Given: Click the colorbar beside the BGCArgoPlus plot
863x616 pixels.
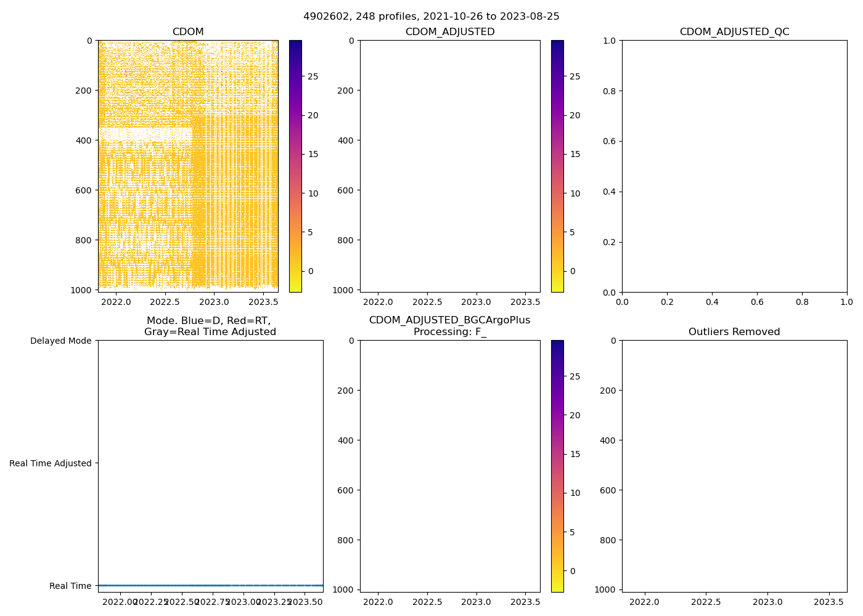Looking at the screenshot, I should [557, 466].
